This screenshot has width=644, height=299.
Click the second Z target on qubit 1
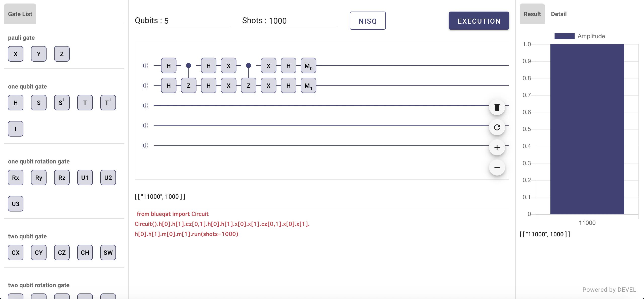[249, 86]
